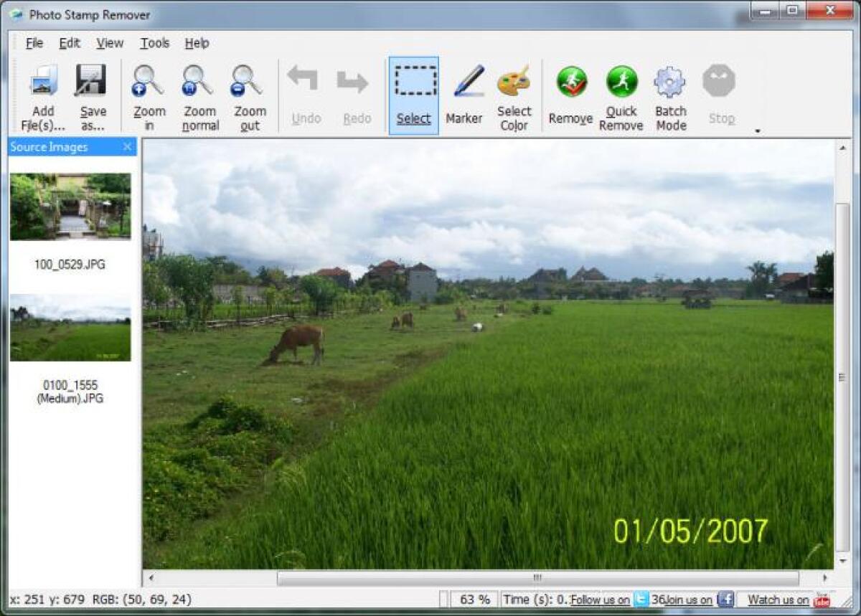Image resolution: width=861 pixels, height=616 pixels.
Task: Expand the toolbar overflow arrow
Action: pyautogui.click(x=758, y=131)
